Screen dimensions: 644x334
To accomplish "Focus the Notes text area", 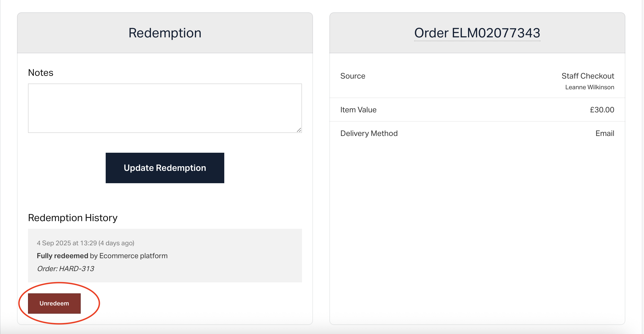I will (165, 108).
